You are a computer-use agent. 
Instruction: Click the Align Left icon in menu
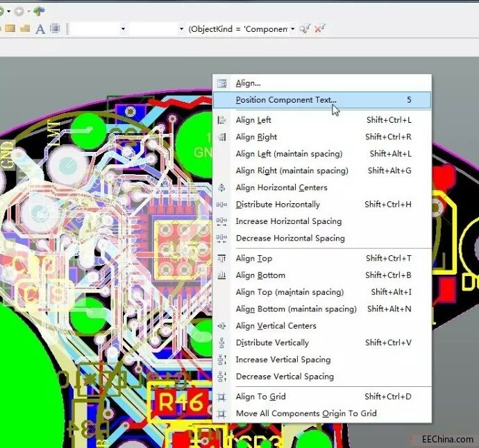pyautogui.click(x=222, y=120)
